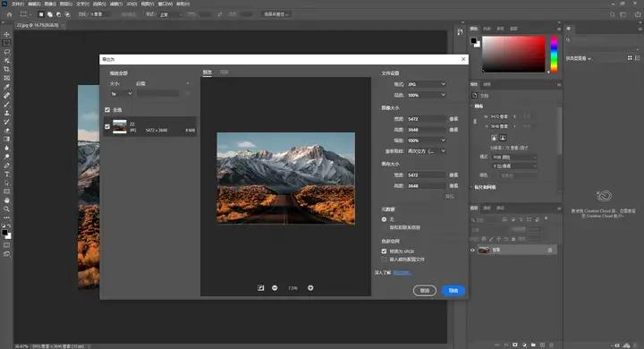This screenshot has width=644, height=349.
Task: Click the Select and Mask button
Action: (x=276, y=14)
